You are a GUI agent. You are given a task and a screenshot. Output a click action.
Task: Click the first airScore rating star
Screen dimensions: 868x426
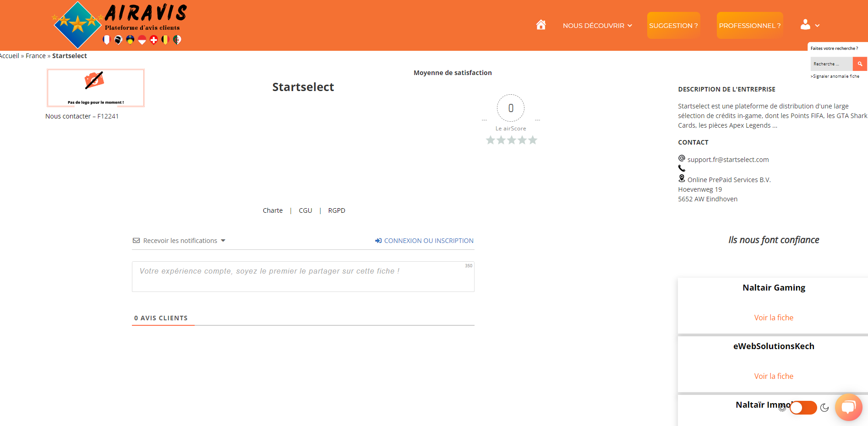(x=491, y=140)
